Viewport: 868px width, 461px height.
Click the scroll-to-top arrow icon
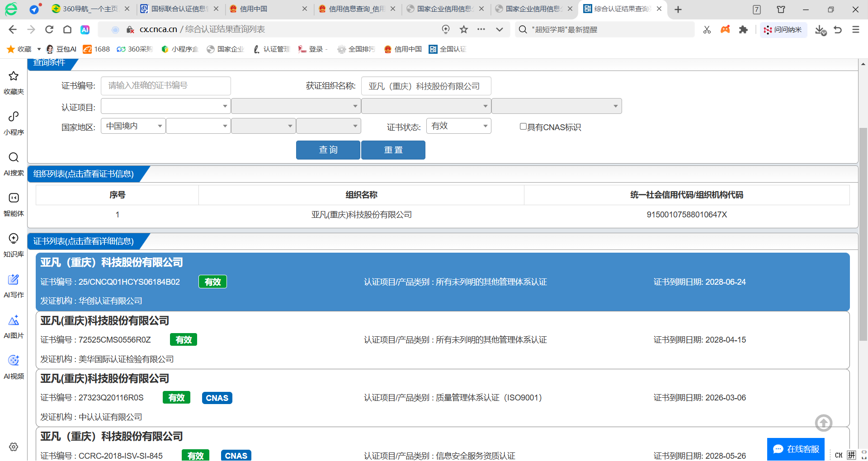coord(823,423)
